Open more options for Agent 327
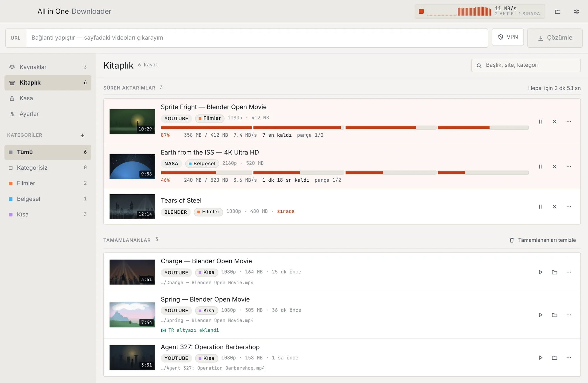 point(569,358)
